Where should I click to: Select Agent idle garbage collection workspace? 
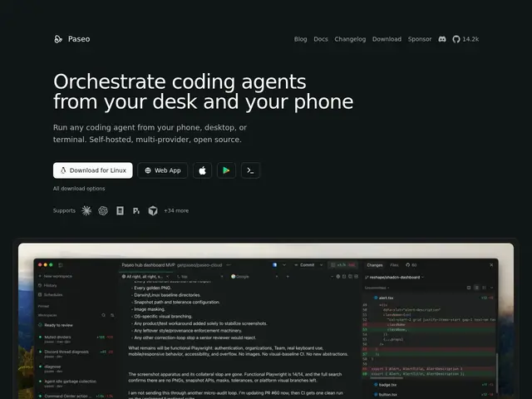[76, 383]
